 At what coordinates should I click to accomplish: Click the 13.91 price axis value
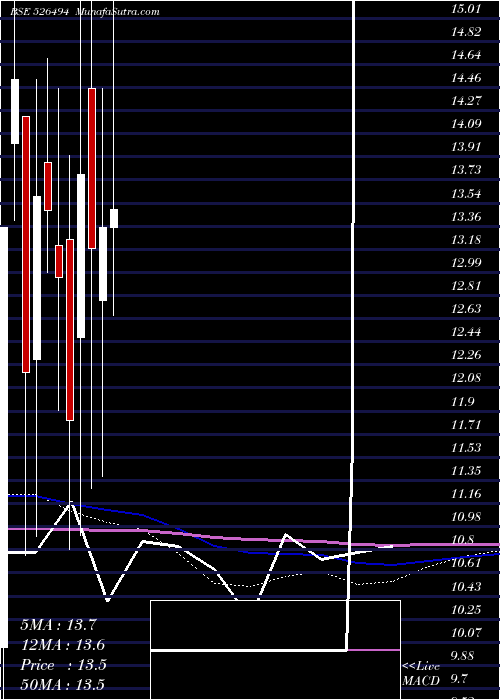tap(466, 146)
